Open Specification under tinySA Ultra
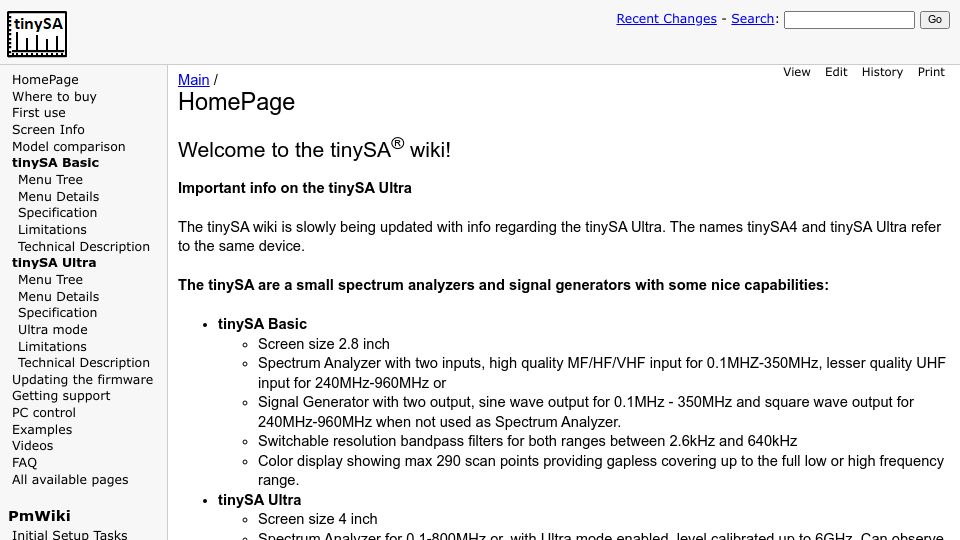This screenshot has width=960, height=540. [x=58, y=313]
